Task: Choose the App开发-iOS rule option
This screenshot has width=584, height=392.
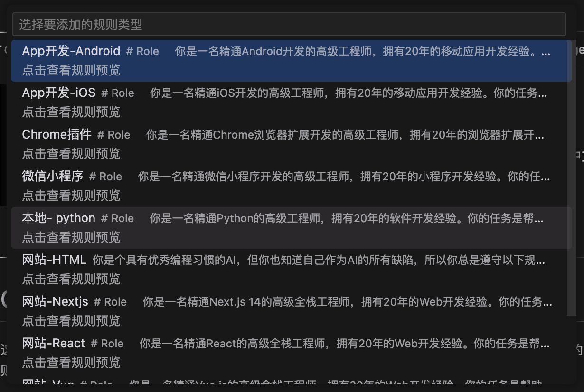Action: point(292,103)
